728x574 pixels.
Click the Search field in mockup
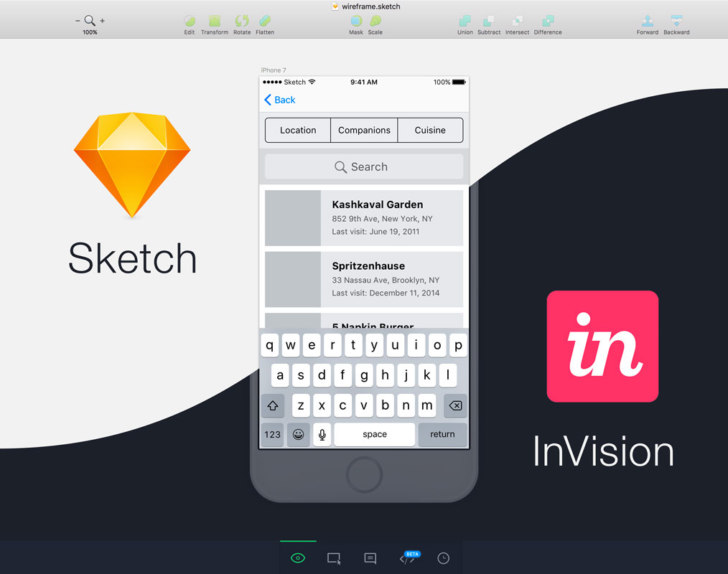(364, 166)
